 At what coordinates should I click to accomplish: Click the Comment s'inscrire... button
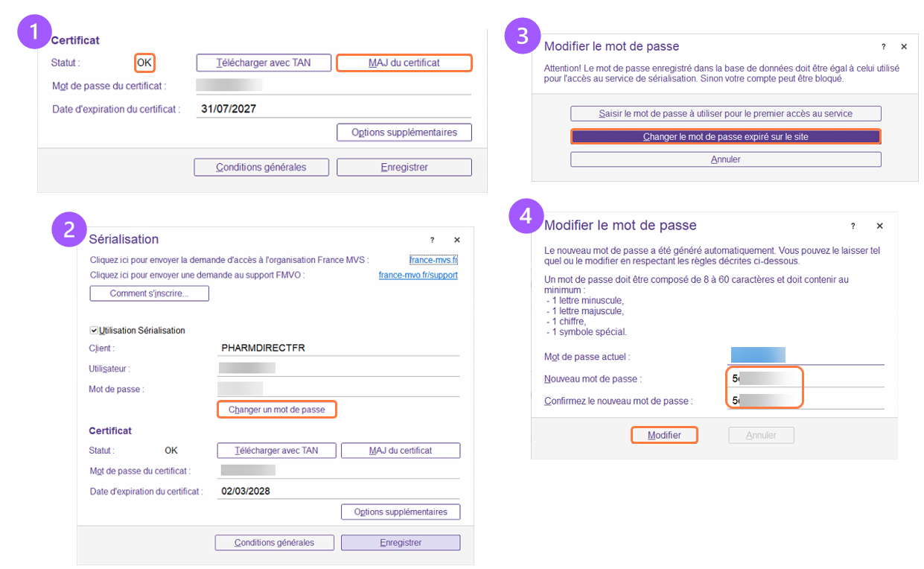(149, 293)
